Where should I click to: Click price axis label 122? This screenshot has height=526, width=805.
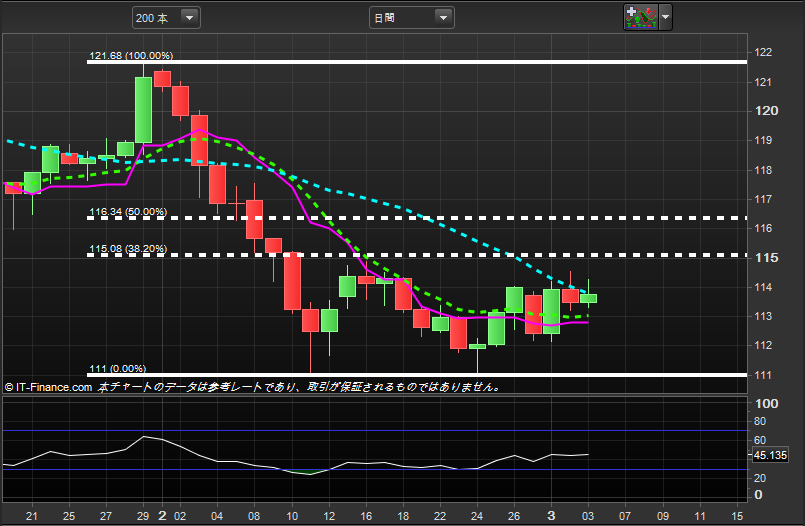763,52
